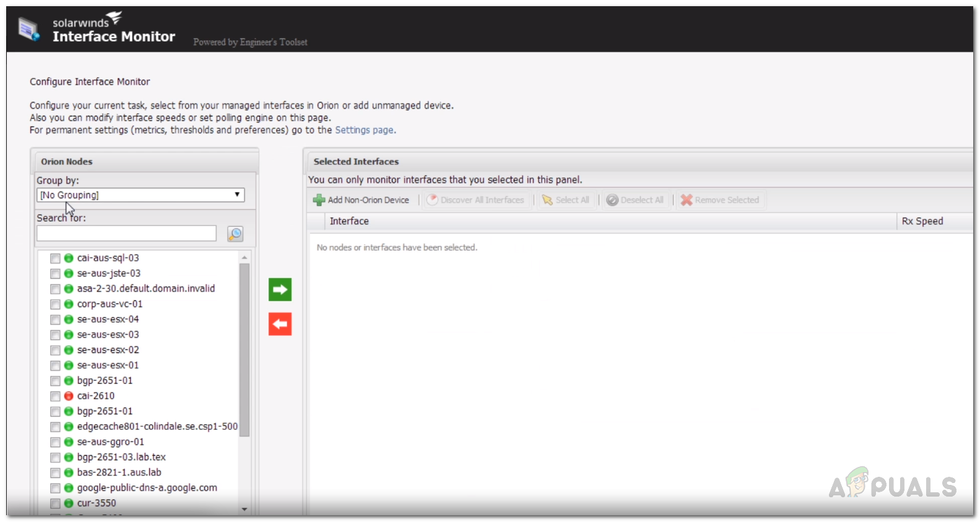Check the edgecache801-colindale node checkbox

click(x=55, y=427)
